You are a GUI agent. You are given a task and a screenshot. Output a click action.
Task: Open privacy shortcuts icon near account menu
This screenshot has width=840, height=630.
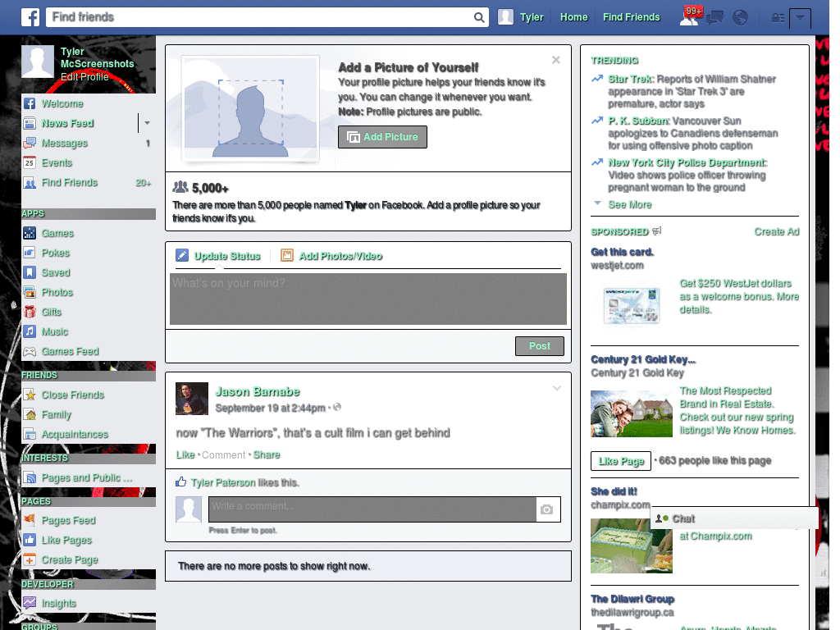tap(778, 17)
